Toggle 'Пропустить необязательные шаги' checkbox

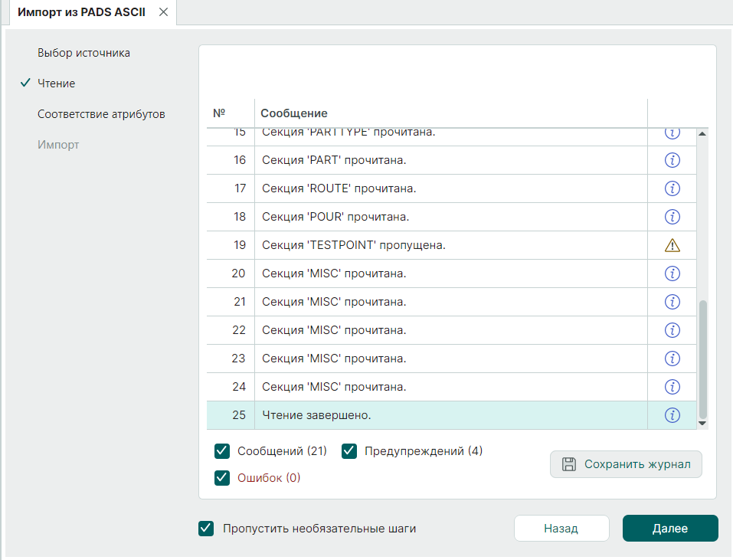click(x=206, y=528)
